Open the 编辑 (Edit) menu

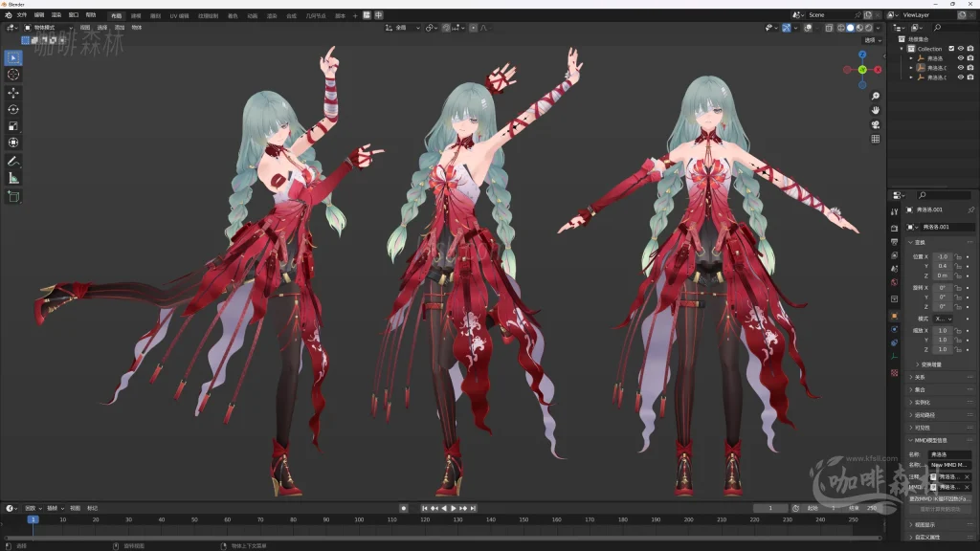(38, 15)
